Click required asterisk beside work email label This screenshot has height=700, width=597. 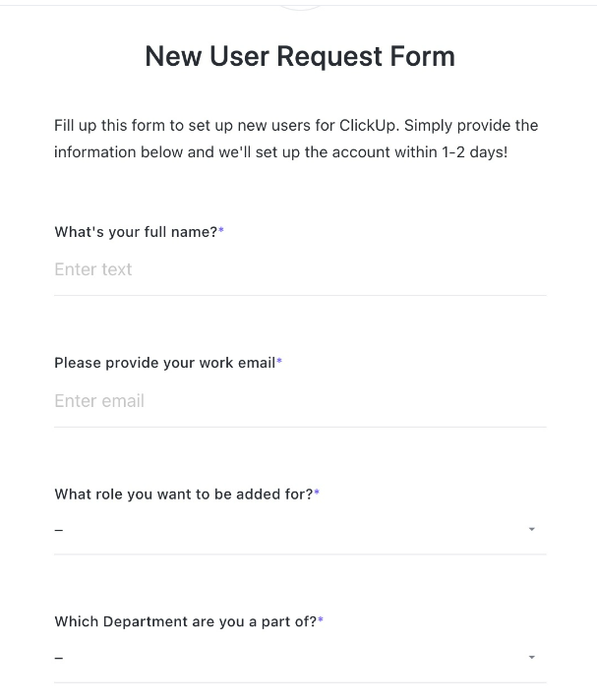(x=279, y=361)
